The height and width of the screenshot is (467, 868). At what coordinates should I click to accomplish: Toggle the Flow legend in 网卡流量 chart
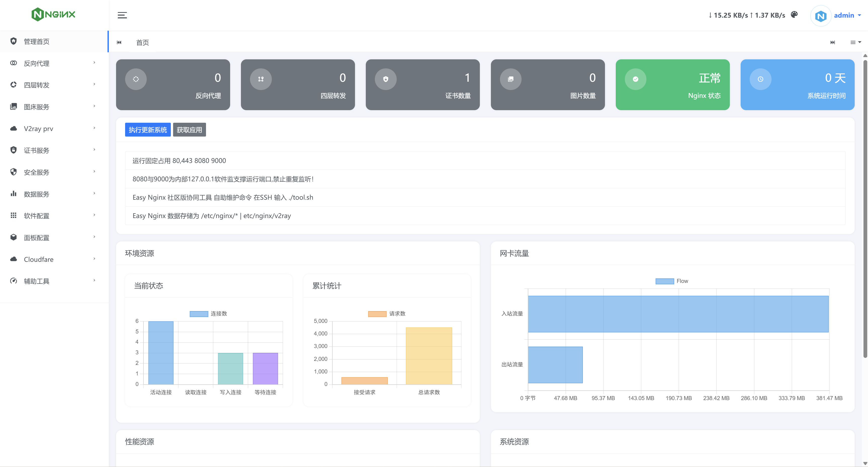click(x=672, y=281)
